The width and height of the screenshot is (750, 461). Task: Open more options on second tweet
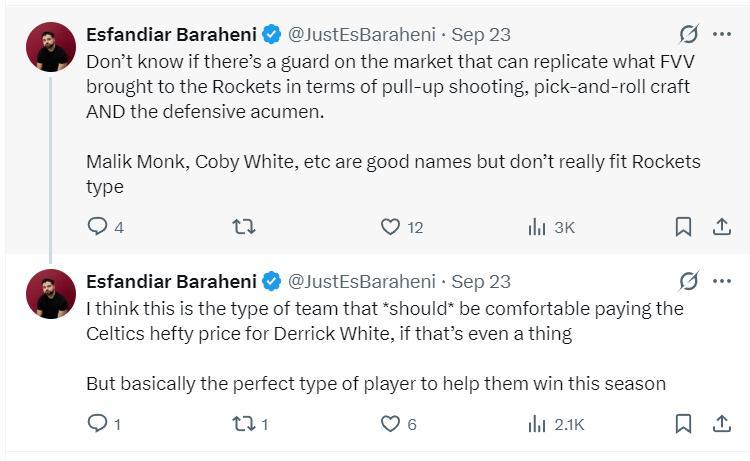pos(722,281)
